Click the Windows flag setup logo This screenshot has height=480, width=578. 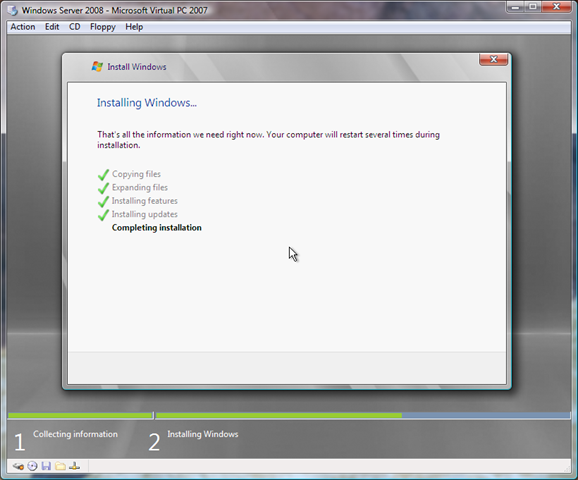click(97, 67)
